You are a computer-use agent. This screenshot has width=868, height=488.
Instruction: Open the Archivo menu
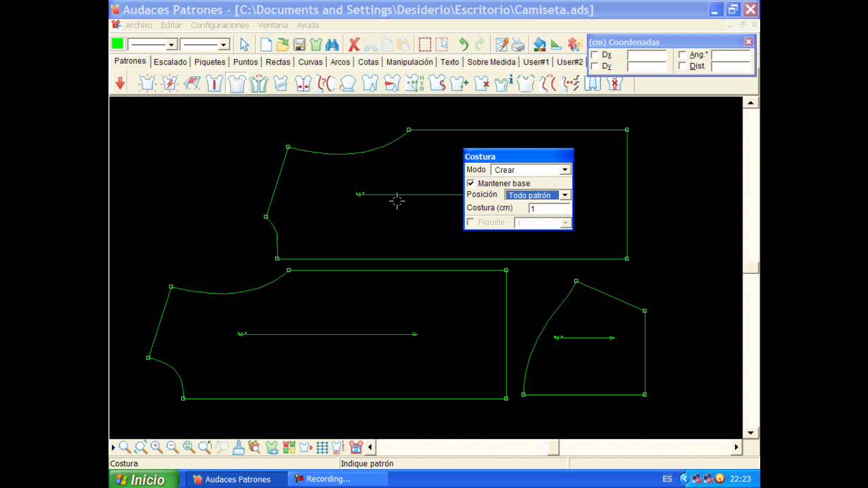pos(138,25)
